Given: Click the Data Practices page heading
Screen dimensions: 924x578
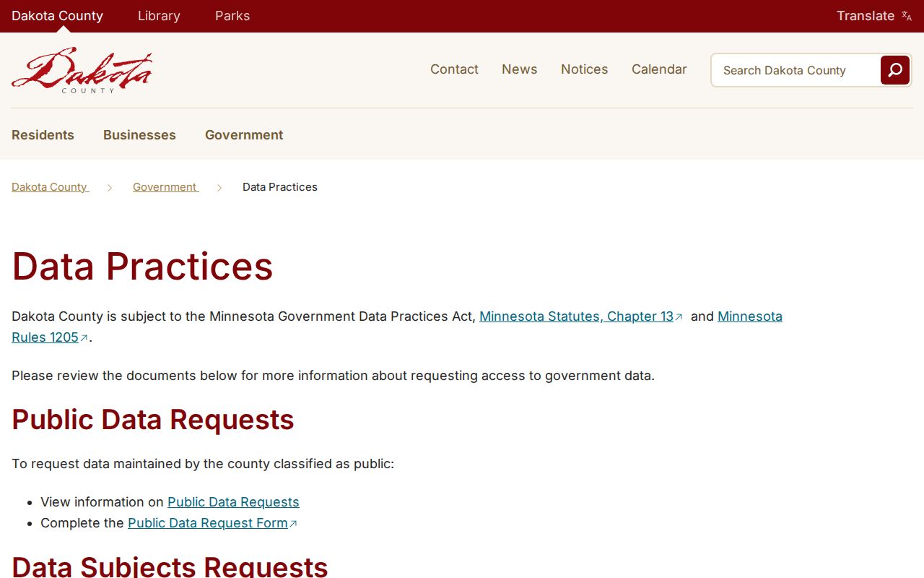Looking at the screenshot, I should pyautogui.click(x=142, y=266).
